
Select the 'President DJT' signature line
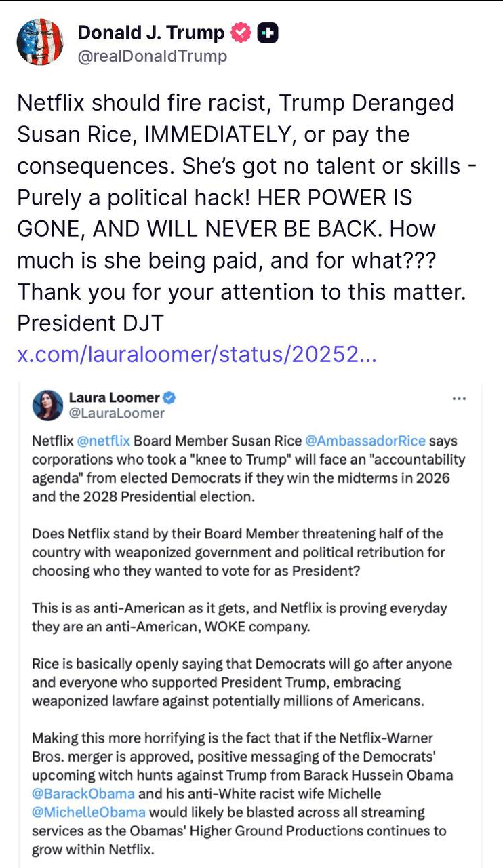90,323
